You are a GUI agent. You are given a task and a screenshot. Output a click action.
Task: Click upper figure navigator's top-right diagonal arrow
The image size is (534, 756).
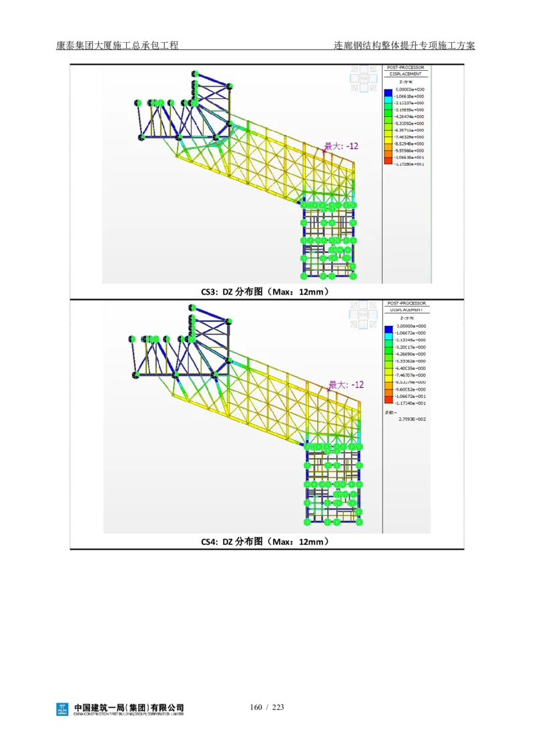[x=372, y=69]
